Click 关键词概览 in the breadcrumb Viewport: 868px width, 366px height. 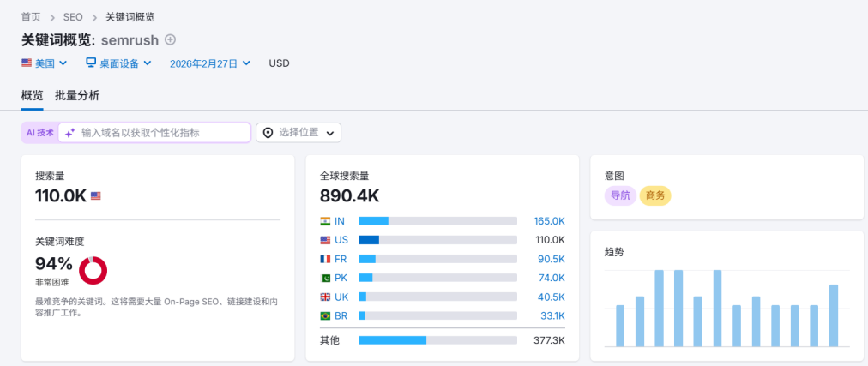click(130, 17)
